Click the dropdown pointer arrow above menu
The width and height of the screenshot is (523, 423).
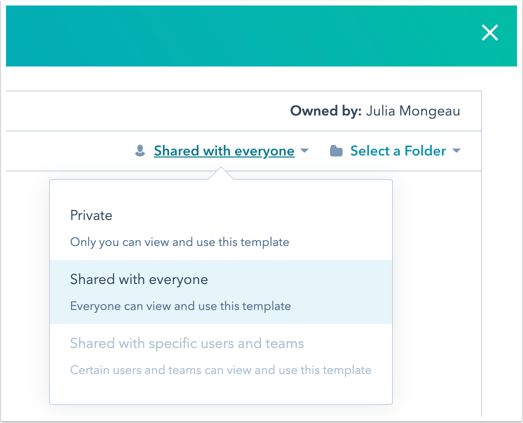coord(221,173)
